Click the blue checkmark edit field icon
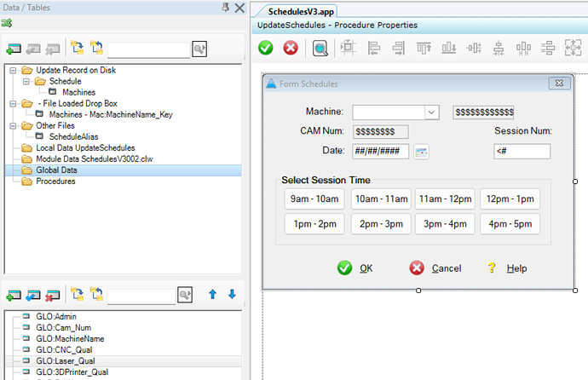 (x=33, y=296)
